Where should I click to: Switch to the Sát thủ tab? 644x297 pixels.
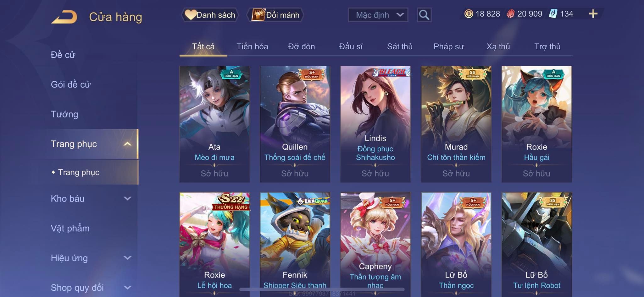[399, 46]
